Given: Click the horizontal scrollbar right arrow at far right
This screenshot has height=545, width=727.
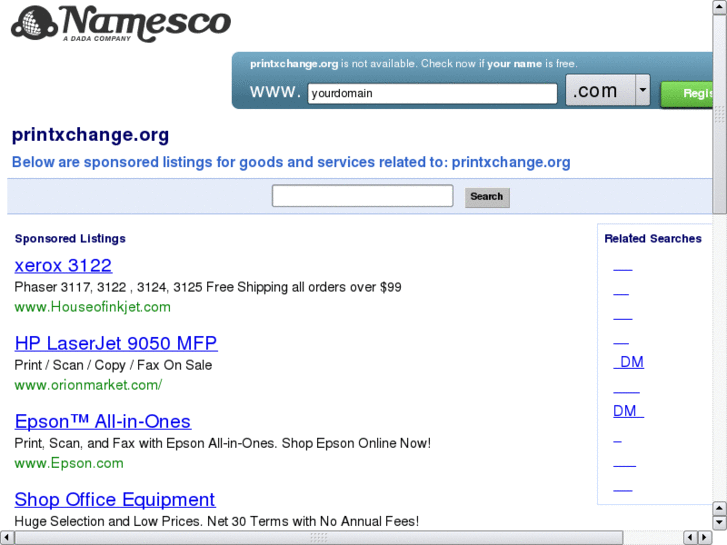Looking at the screenshot, I should pyautogui.click(x=705, y=538).
